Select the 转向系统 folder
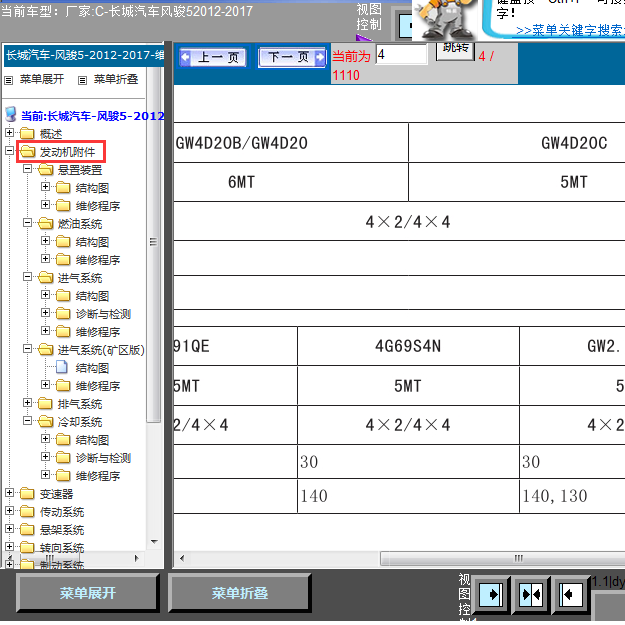 (62, 548)
